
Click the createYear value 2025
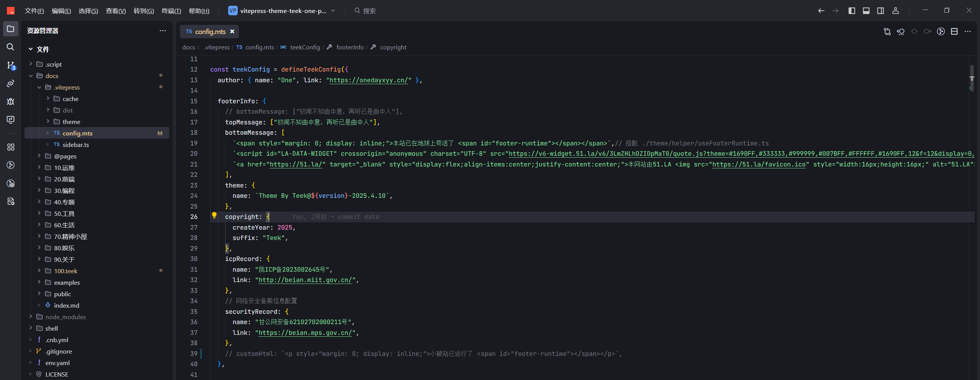285,227
